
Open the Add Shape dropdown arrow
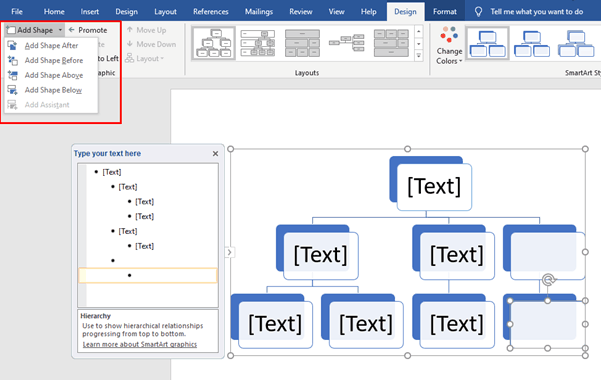pyautogui.click(x=60, y=30)
